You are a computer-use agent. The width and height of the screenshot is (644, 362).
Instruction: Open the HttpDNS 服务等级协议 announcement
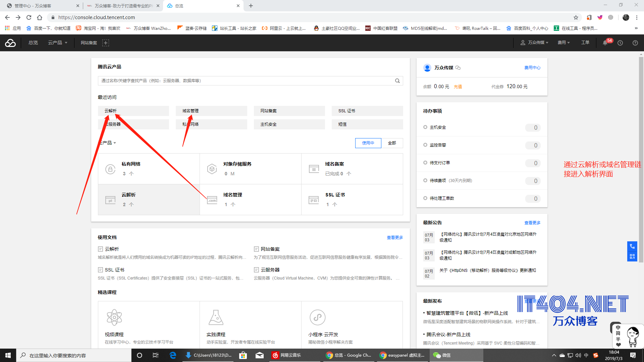point(487,270)
